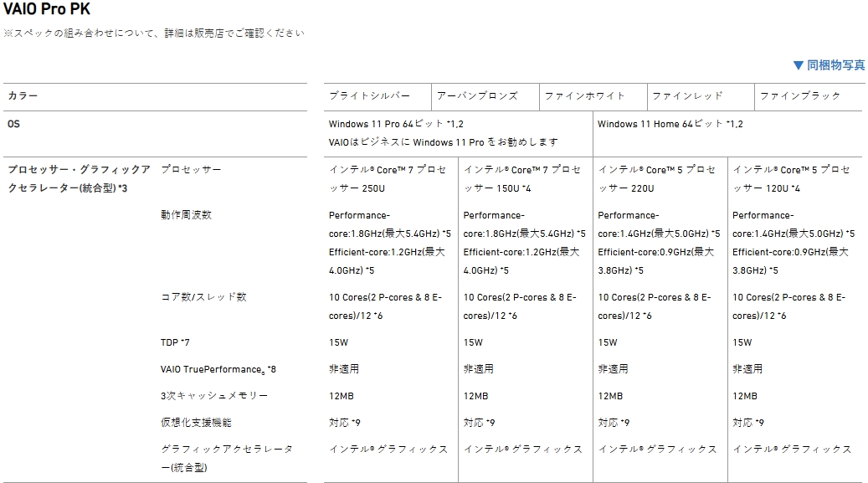The width and height of the screenshot is (868, 483).
Task: Click 対応 *9 in 250U column
Action: (344, 423)
